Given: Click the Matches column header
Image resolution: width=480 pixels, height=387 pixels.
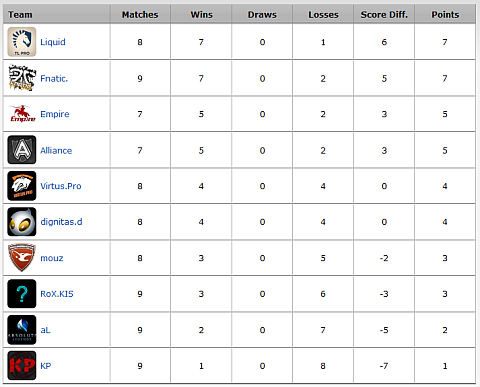Looking at the screenshot, I should [140, 15].
